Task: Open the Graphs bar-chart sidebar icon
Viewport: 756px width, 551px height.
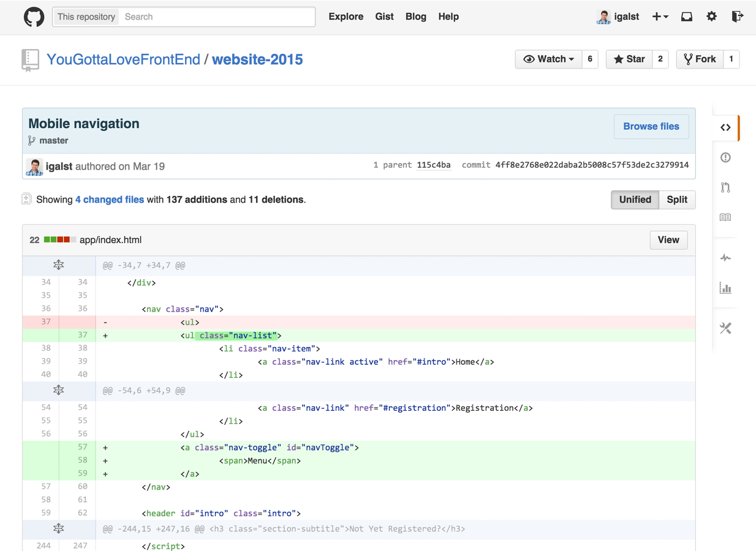Action: [725, 288]
